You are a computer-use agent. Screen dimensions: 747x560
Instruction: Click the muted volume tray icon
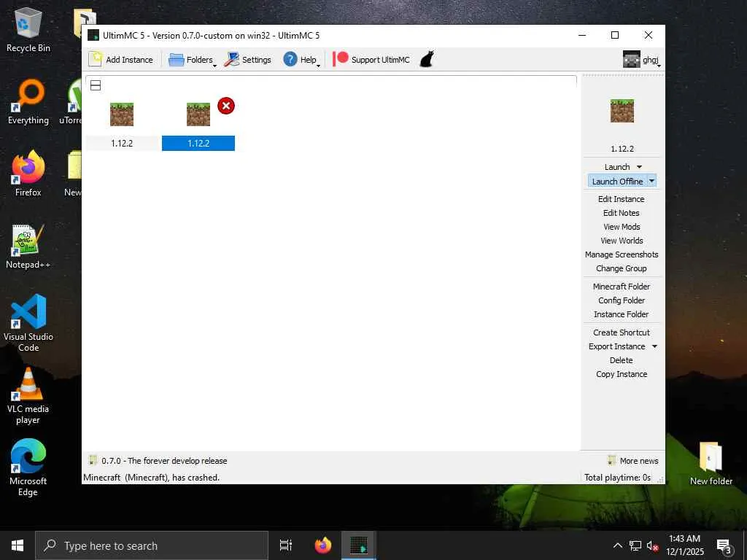(x=653, y=545)
